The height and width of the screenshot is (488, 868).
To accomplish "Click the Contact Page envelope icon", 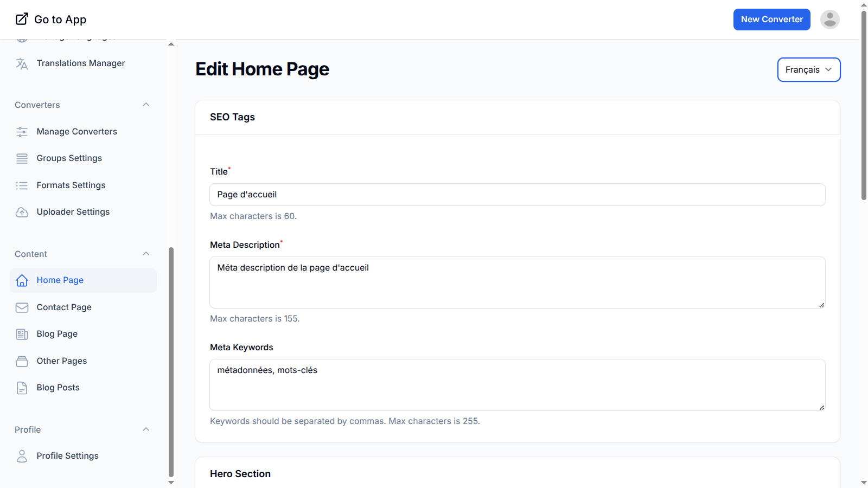I will click(x=22, y=307).
